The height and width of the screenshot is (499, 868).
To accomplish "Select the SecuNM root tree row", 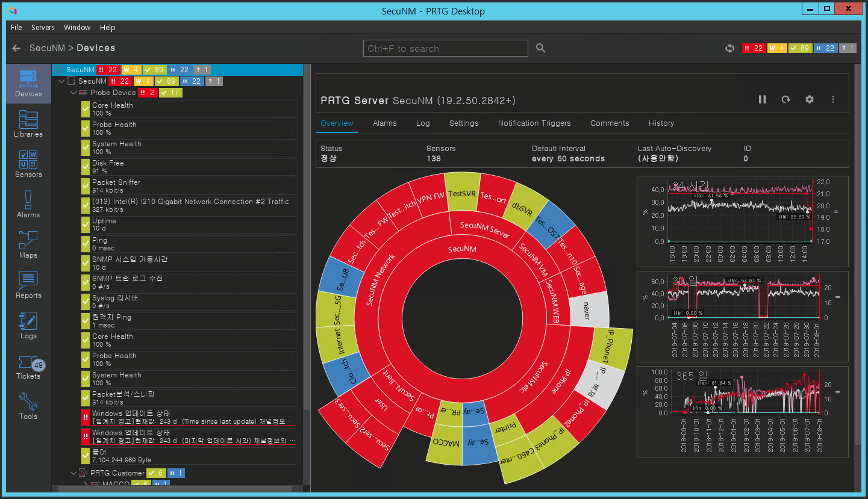I will click(178, 70).
